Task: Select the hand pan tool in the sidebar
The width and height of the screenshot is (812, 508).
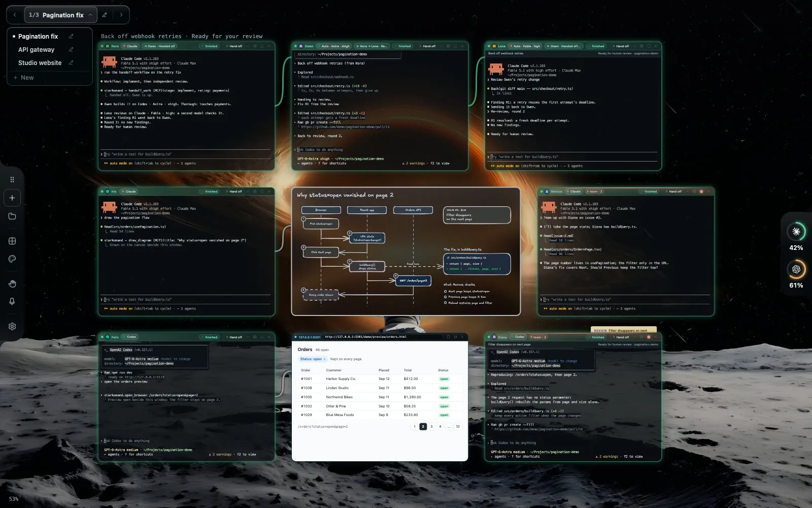Action: (12, 283)
